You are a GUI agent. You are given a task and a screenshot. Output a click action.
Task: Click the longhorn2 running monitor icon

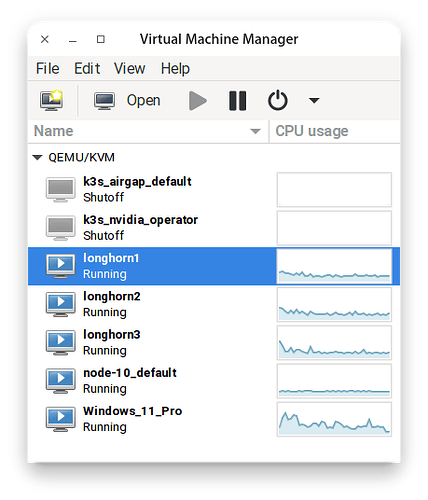(x=60, y=304)
